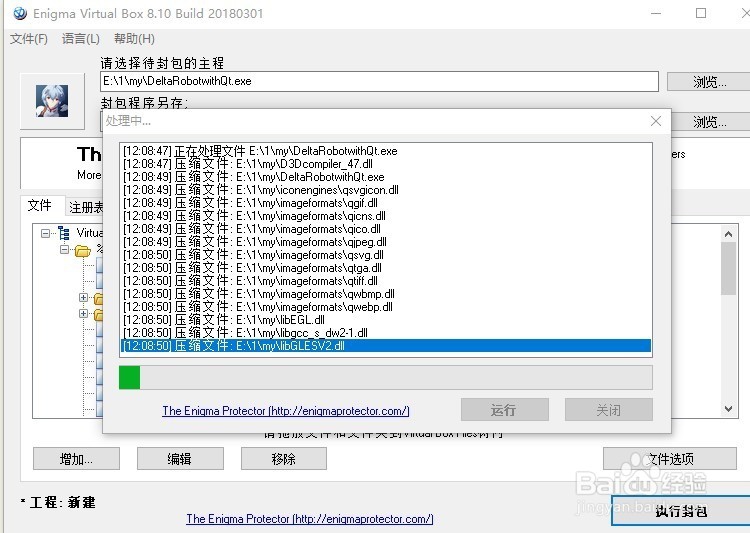Select log line for qsvgicon.dll
Image resolution: width=750 pixels, height=533 pixels.
click(386, 190)
